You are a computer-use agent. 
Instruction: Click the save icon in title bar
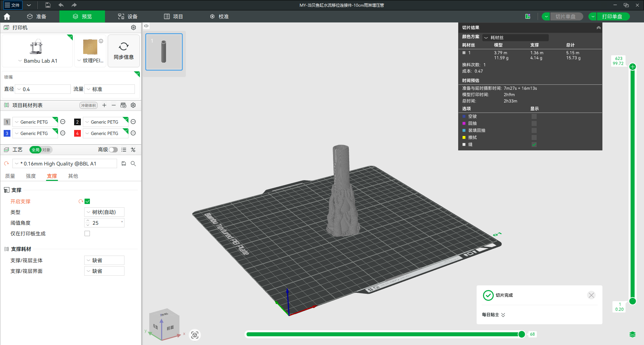[48, 5]
